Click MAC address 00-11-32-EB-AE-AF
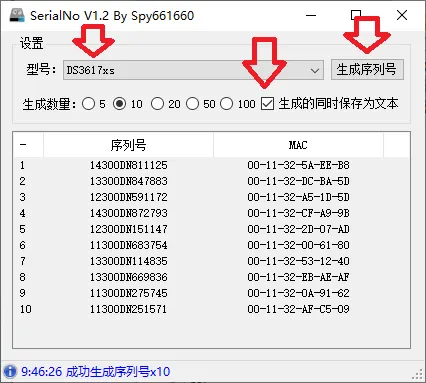The width and height of the screenshot is (426, 383). (x=298, y=277)
